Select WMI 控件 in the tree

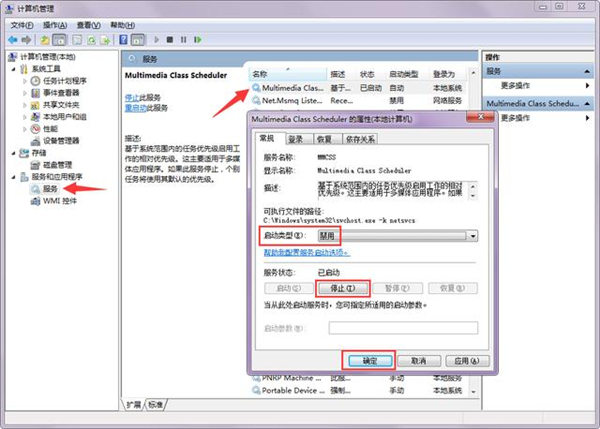[x=60, y=201]
